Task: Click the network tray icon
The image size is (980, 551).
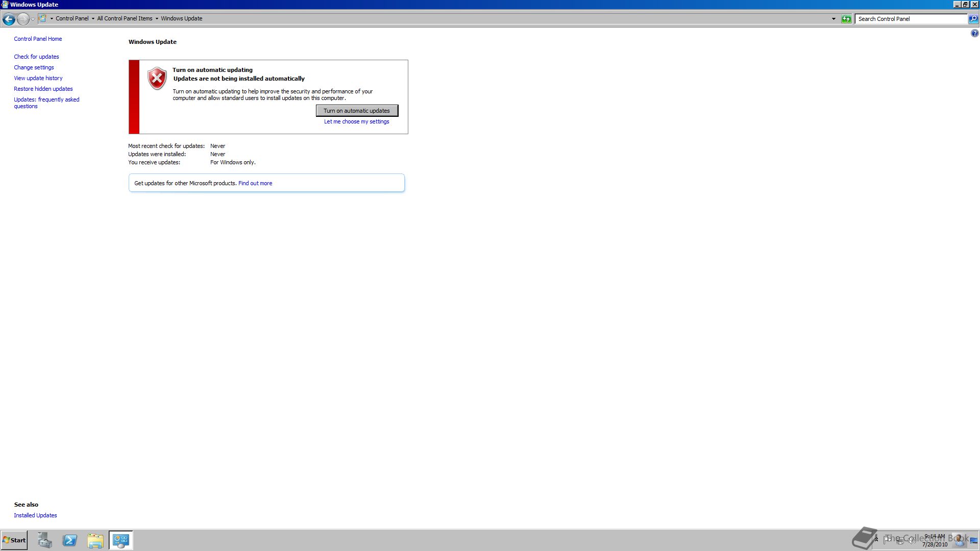Action: [x=899, y=540]
